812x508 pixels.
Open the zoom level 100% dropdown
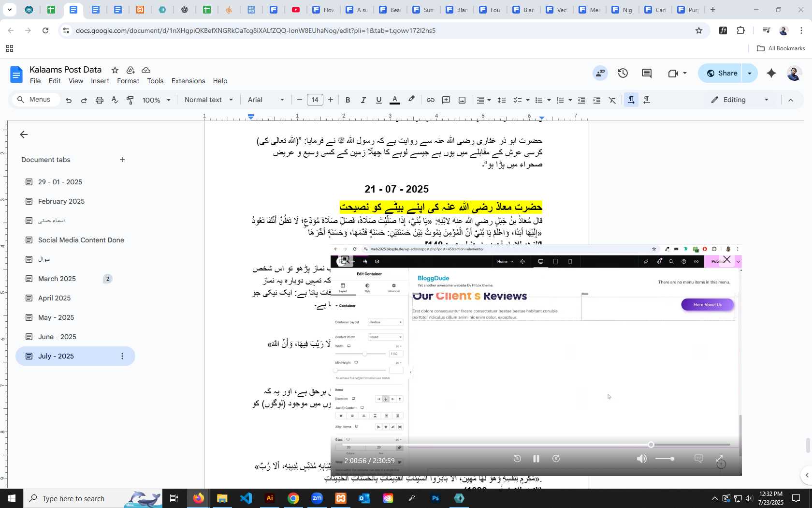pyautogui.click(x=157, y=100)
